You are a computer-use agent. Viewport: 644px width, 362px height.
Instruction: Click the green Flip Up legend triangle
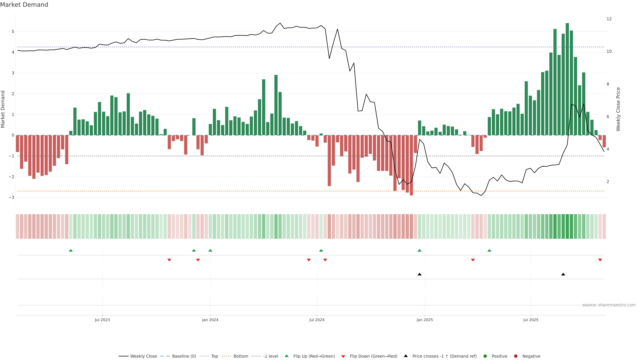coord(286,356)
